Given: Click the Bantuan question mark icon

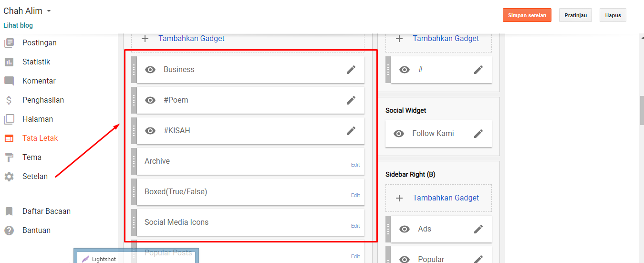Looking at the screenshot, I should pyautogui.click(x=9, y=231).
